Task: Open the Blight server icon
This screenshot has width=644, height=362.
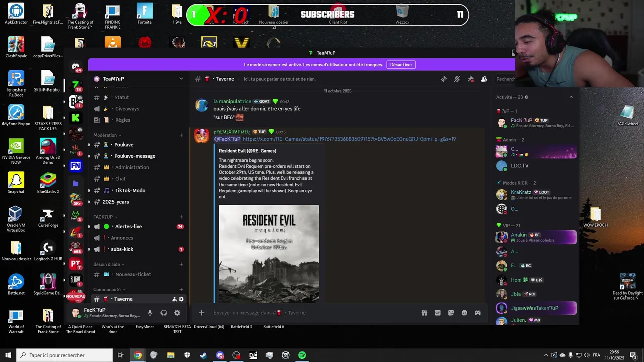Action: pos(76,280)
